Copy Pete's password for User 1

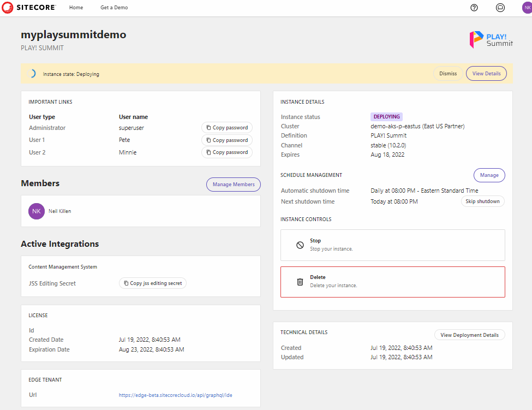[x=226, y=140]
